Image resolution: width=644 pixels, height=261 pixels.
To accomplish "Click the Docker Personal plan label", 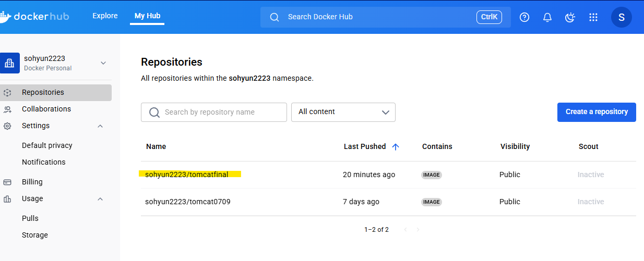I will (x=48, y=68).
